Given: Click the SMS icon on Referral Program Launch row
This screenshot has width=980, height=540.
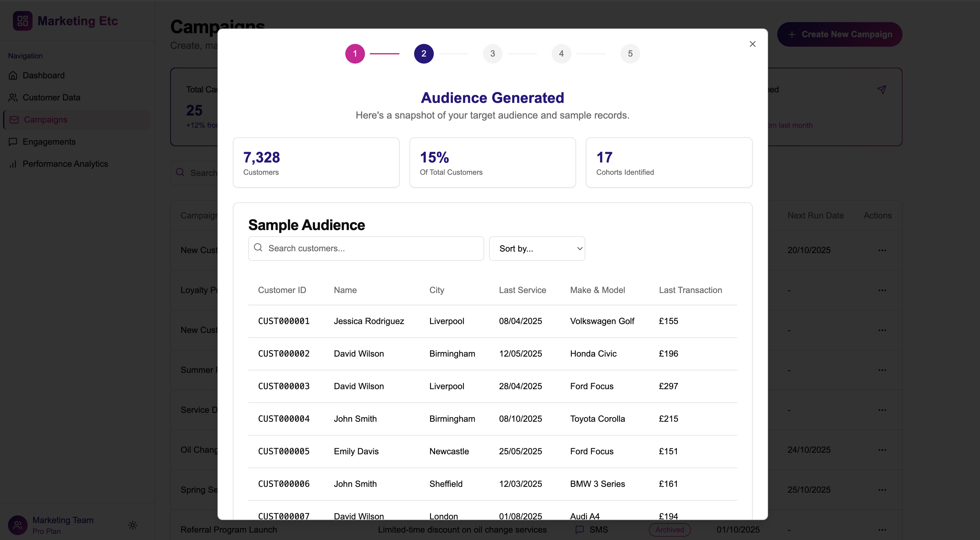Looking at the screenshot, I should click(579, 530).
